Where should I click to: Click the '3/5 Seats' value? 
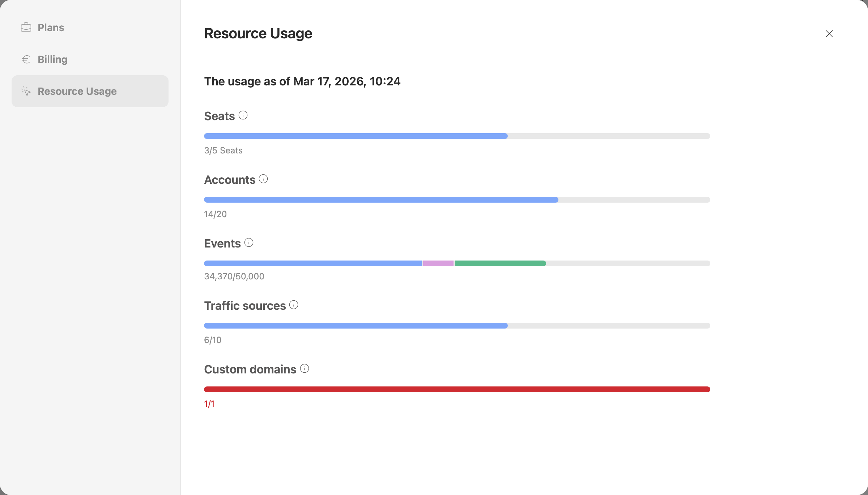[x=223, y=151]
